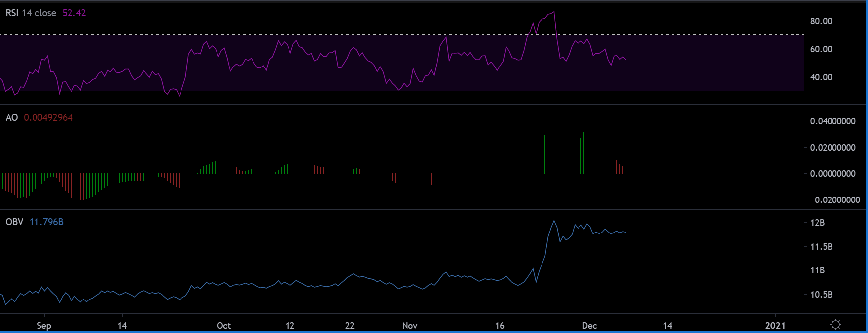Viewport: 868px width, 333px height.
Task: Click the 0.04000000 AO scale label
Action: tap(833, 121)
